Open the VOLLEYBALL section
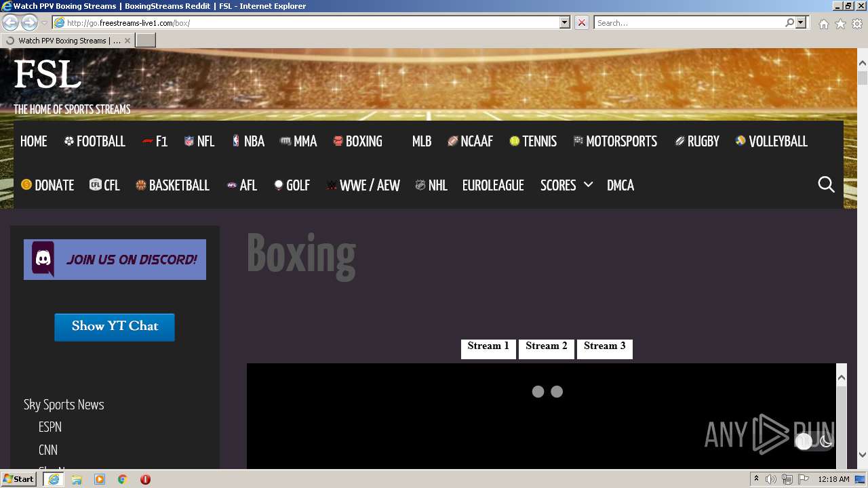The width and height of the screenshot is (868, 488). coord(771,141)
